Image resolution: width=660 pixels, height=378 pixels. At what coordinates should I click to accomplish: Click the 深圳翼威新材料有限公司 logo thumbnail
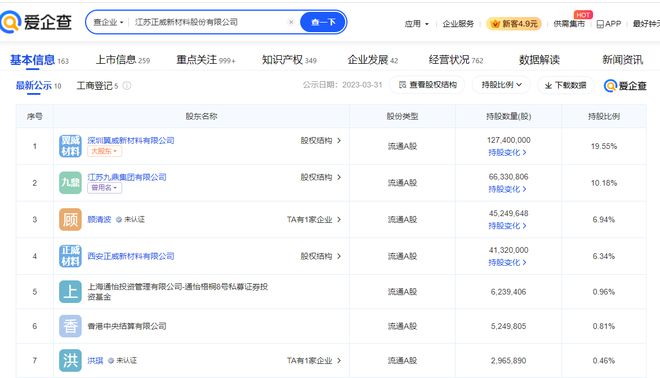70,146
